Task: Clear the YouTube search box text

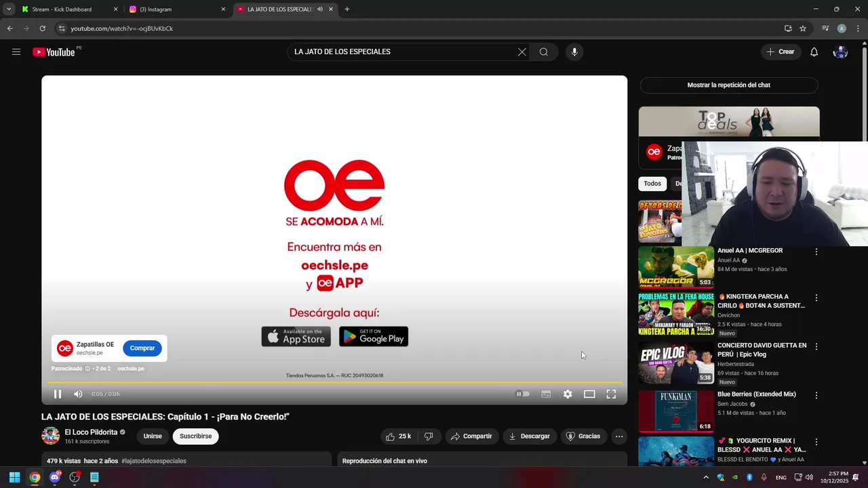Action: (522, 52)
